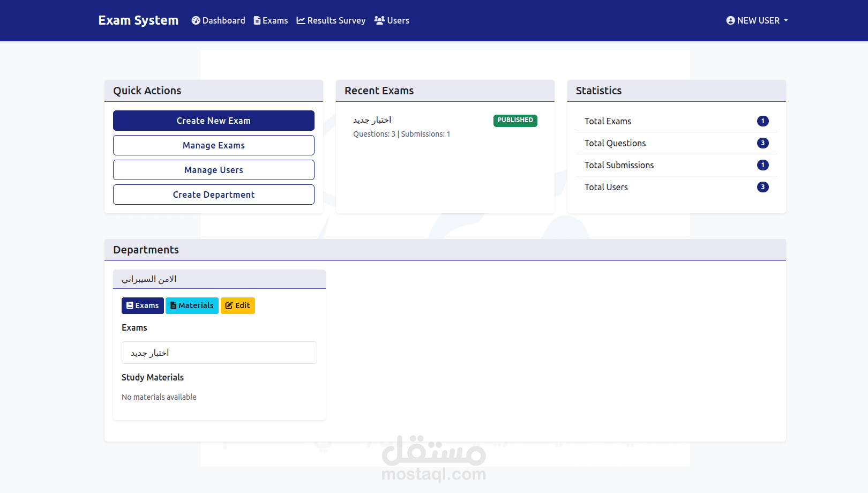Click the NEW USER profile avatar icon
868x493 pixels.
click(x=730, y=20)
